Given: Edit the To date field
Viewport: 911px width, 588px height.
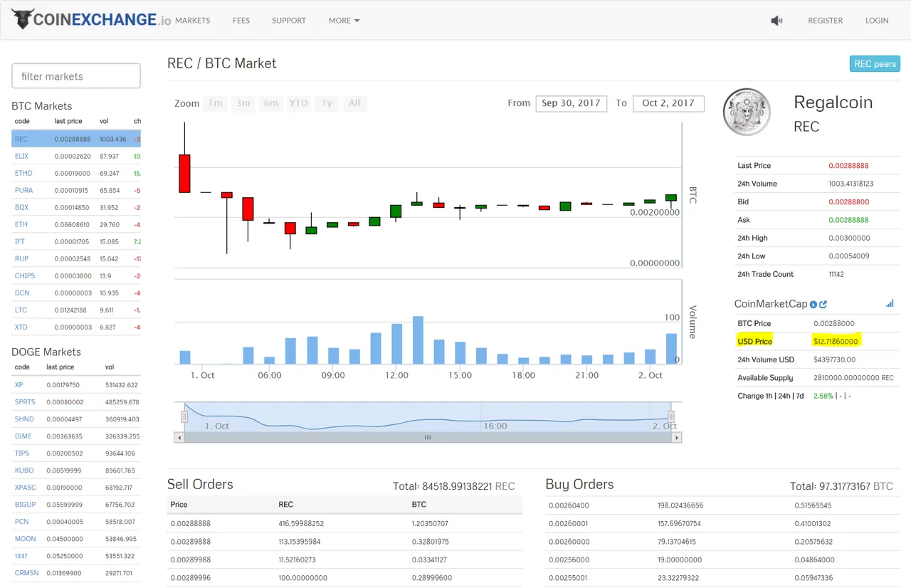Looking at the screenshot, I should pos(668,103).
